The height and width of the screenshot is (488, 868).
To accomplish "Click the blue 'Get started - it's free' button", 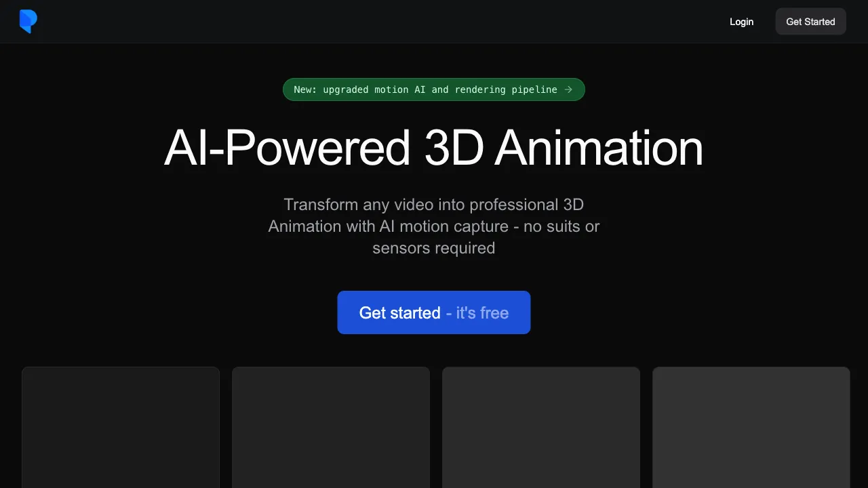I will [x=434, y=312].
